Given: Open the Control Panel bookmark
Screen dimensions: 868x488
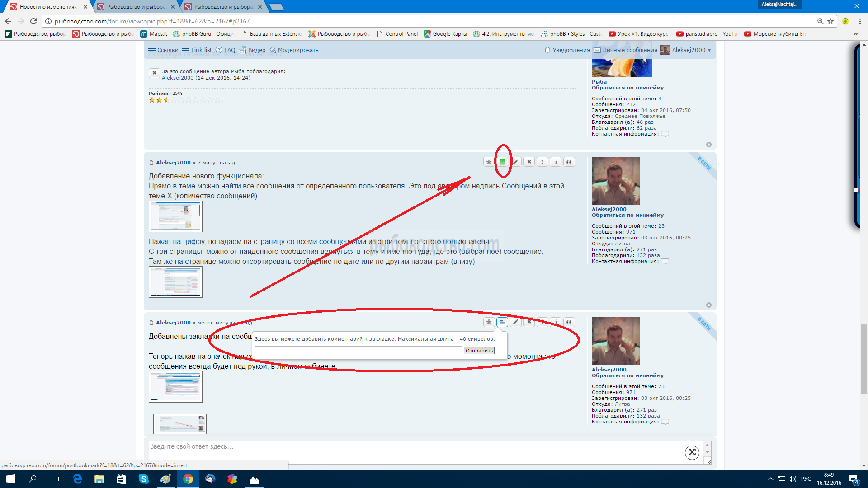Looking at the screenshot, I should (x=397, y=34).
